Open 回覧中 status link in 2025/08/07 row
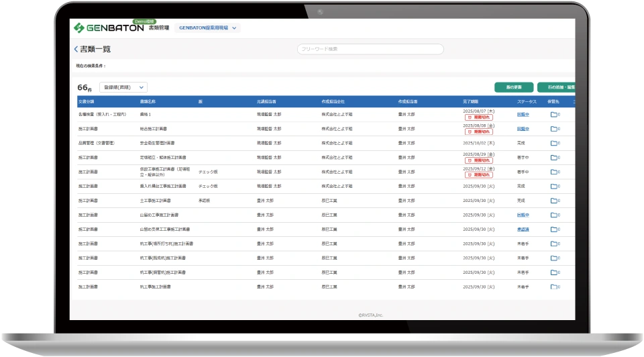644x357 pixels. pos(523,115)
